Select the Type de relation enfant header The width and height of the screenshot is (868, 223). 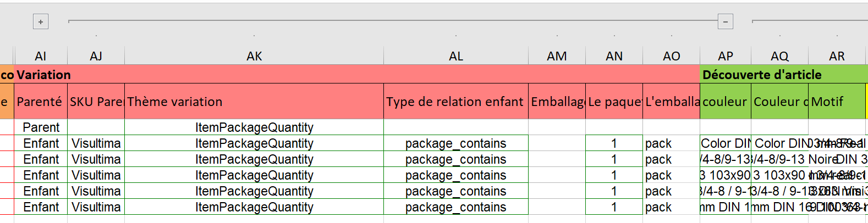pos(456,102)
